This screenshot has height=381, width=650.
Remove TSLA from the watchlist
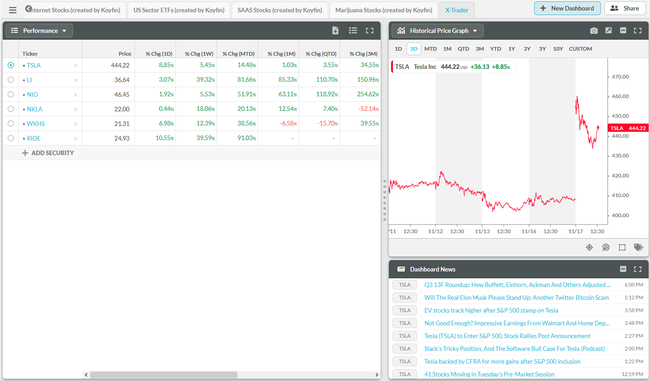click(75, 66)
